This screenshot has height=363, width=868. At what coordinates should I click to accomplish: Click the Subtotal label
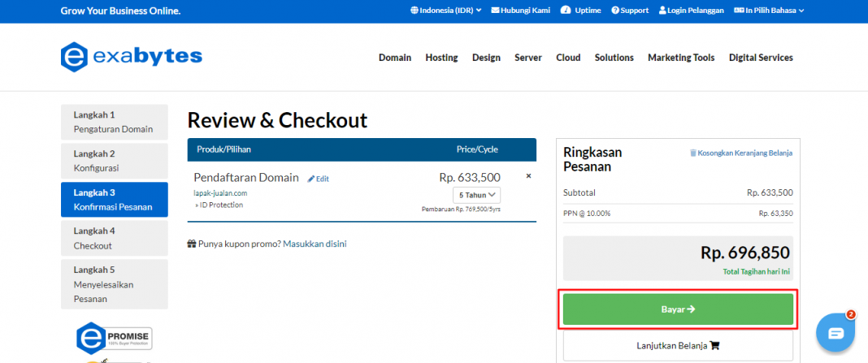point(579,192)
